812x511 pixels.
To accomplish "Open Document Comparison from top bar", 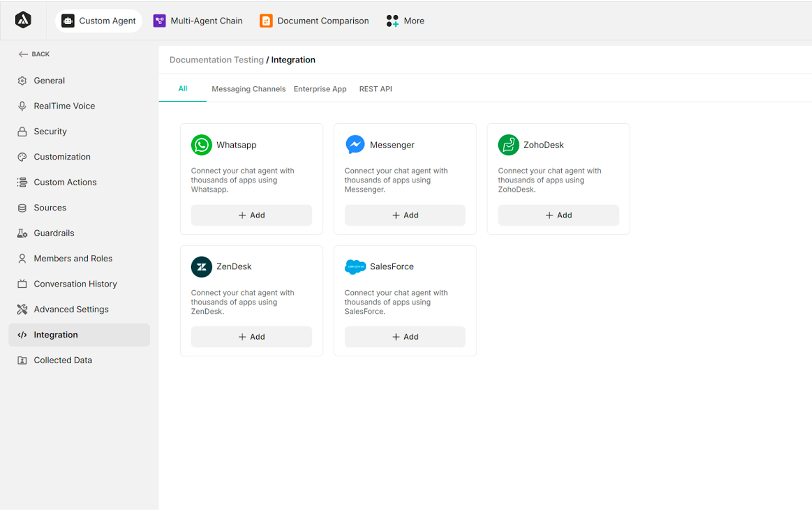I will point(314,21).
